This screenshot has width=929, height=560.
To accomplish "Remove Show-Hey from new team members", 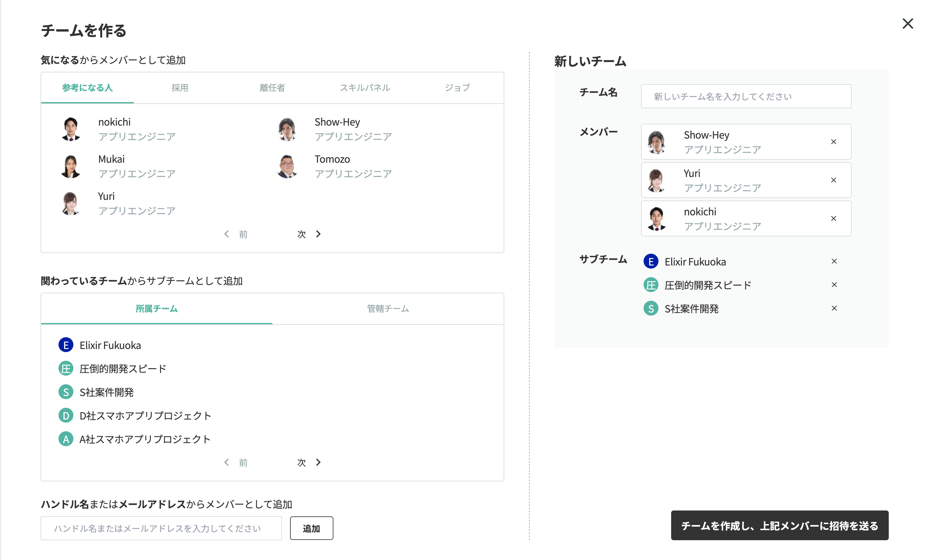I will coord(833,142).
